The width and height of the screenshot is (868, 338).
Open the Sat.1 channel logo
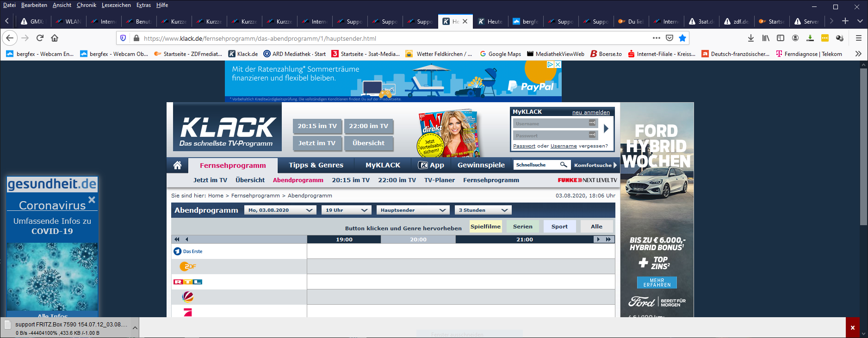188,296
